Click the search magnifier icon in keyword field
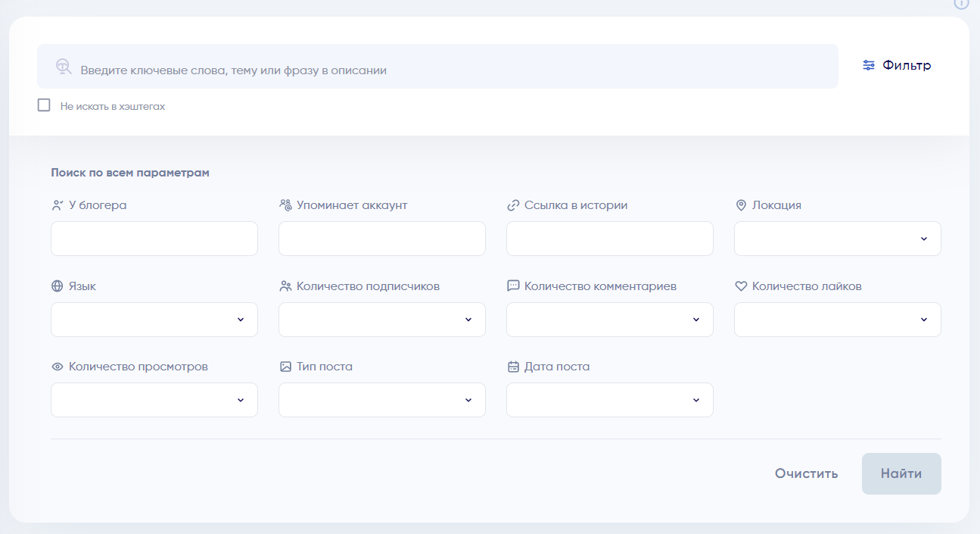This screenshot has width=980, height=534. (x=64, y=67)
